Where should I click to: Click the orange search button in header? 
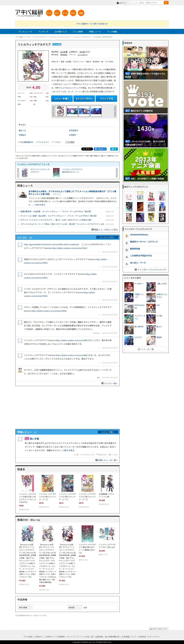pos(166,3)
